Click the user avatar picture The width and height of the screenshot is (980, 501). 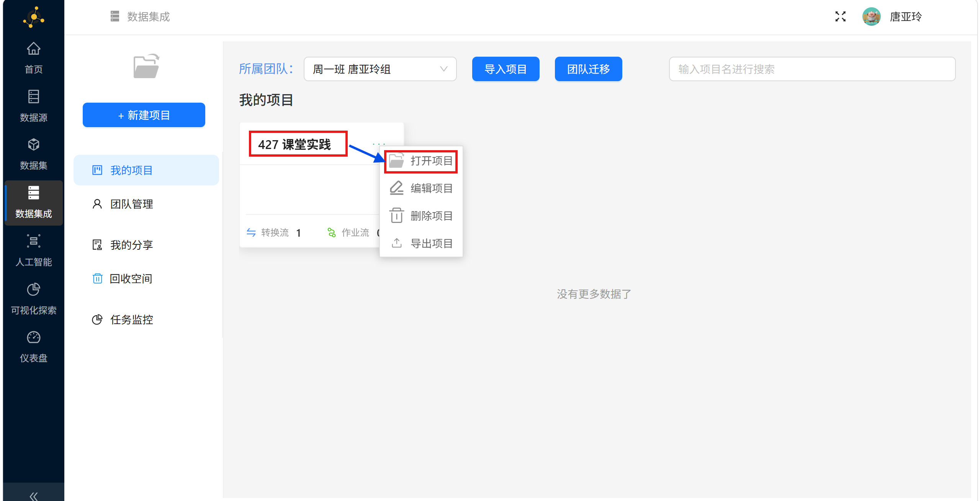(x=871, y=16)
